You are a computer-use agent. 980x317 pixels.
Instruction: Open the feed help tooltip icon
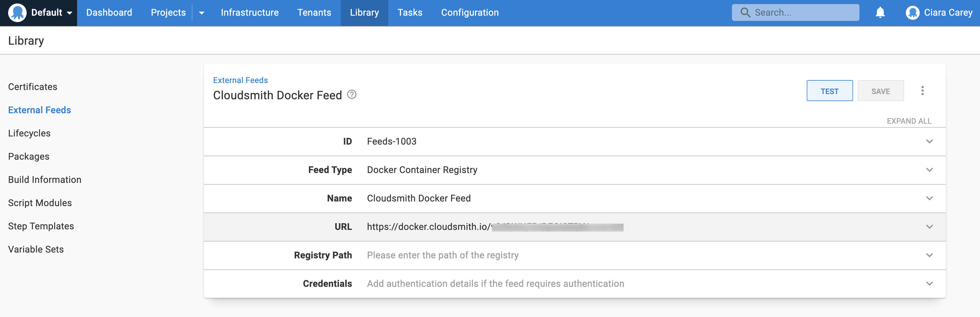point(352,95)
